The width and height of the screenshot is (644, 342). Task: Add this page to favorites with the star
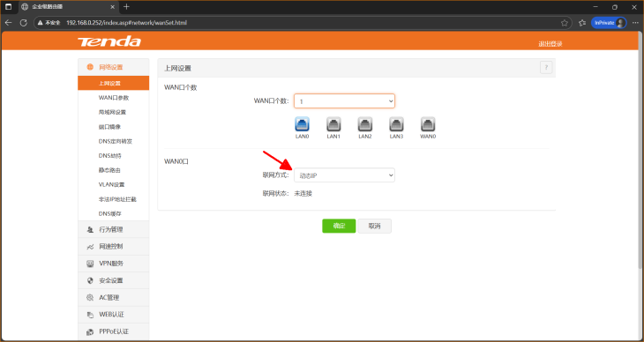pos(565,23)
